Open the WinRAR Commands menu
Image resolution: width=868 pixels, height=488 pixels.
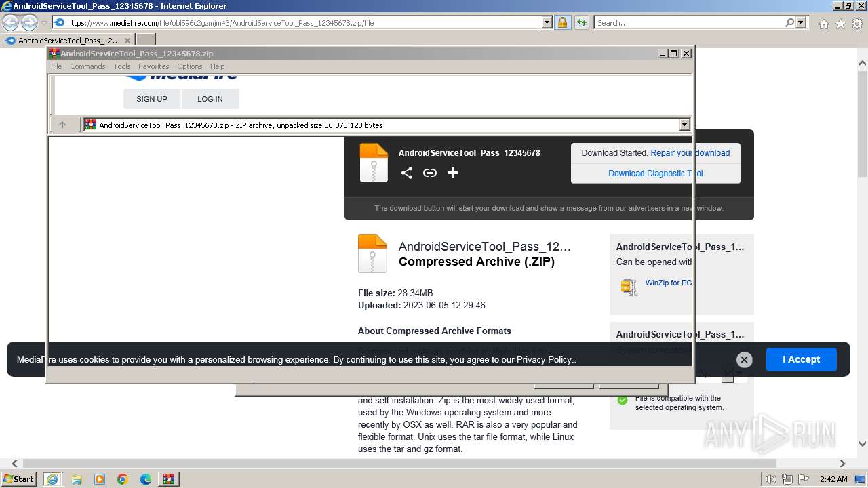[87, 66]
